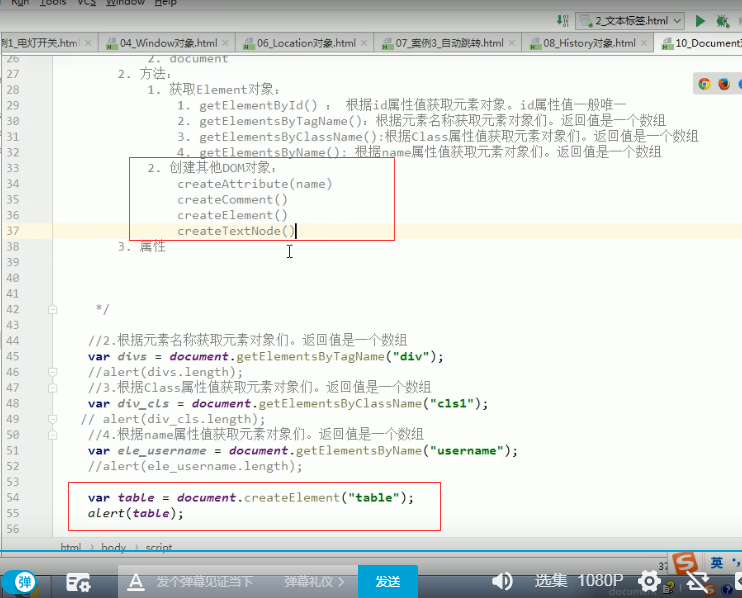Click the script breadcrumb item
The image size is (742, 598).
point(159,547)
